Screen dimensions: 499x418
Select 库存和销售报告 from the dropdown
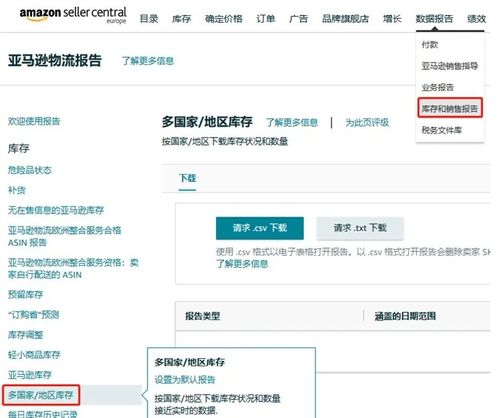(x=450, y=108)
